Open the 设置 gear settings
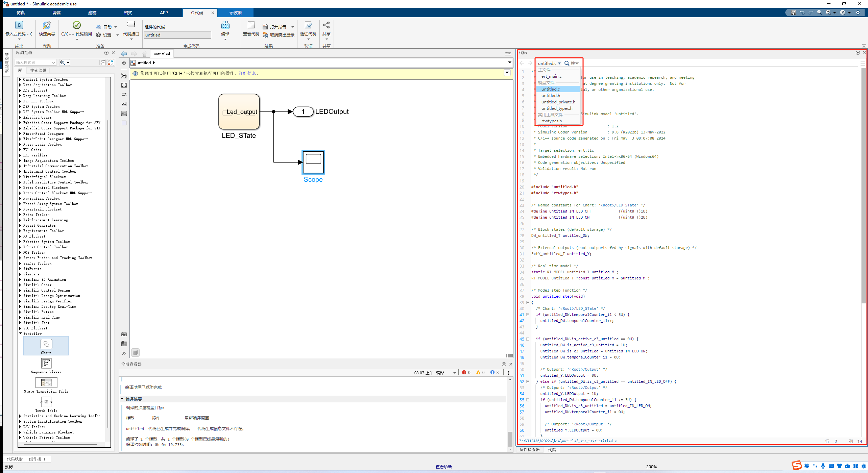Viewport: 868px width, 473px height. point(103,35)
